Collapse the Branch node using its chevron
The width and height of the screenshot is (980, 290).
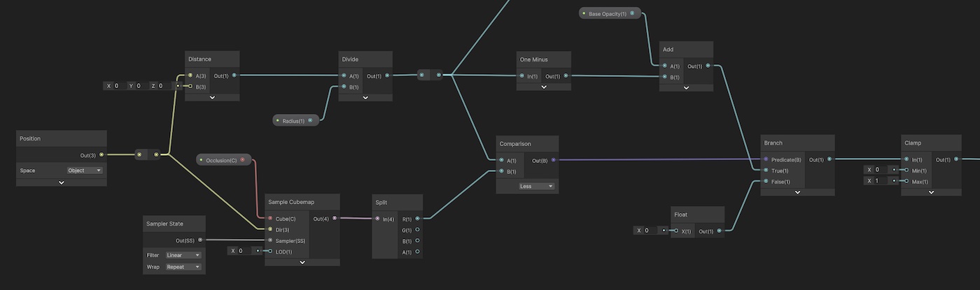pos(797,191)
